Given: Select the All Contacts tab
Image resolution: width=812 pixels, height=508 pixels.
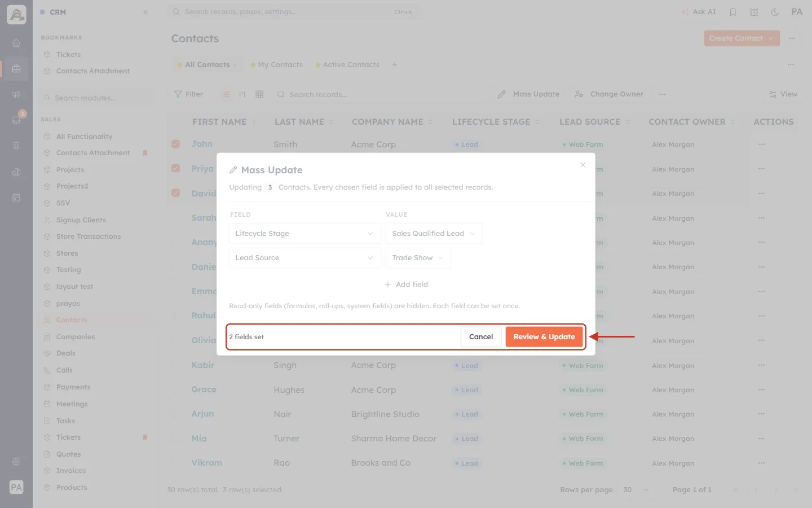Looking at the screenshot, I should click(x=206, y=65).
